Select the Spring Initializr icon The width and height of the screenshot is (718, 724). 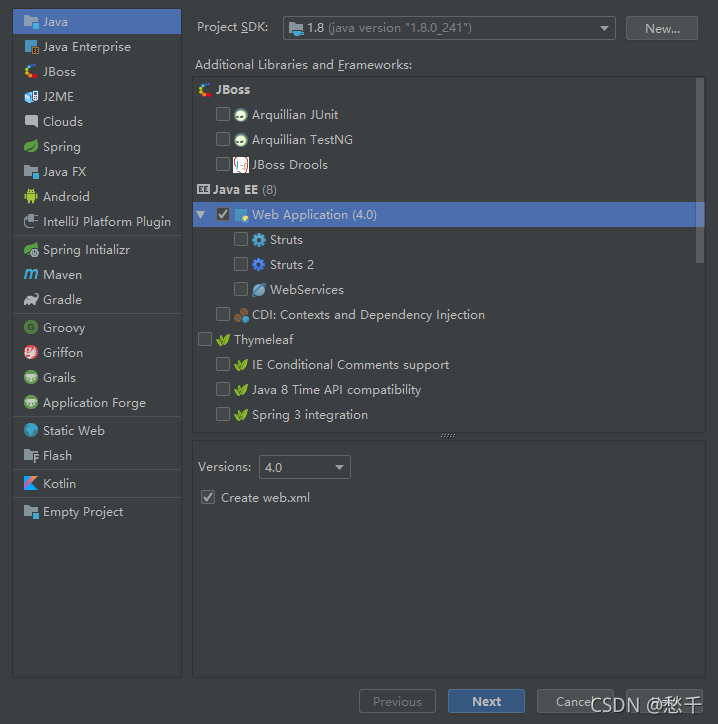31,249
